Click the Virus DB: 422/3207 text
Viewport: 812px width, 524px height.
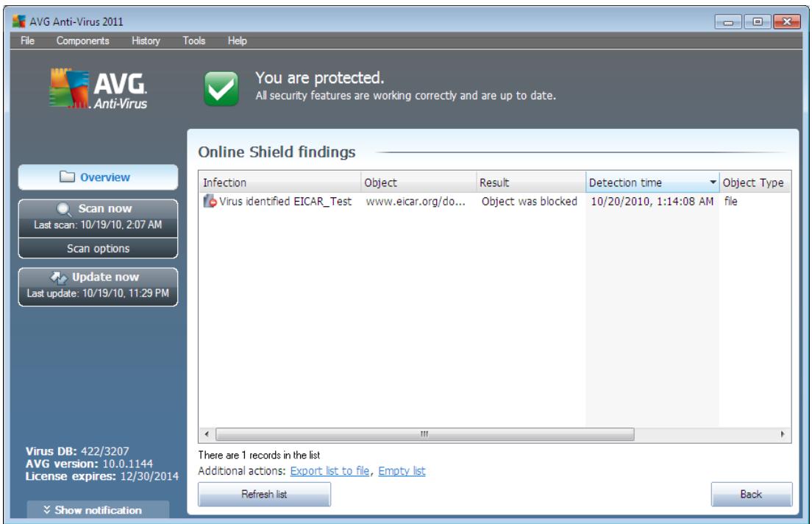coord(77,451)
